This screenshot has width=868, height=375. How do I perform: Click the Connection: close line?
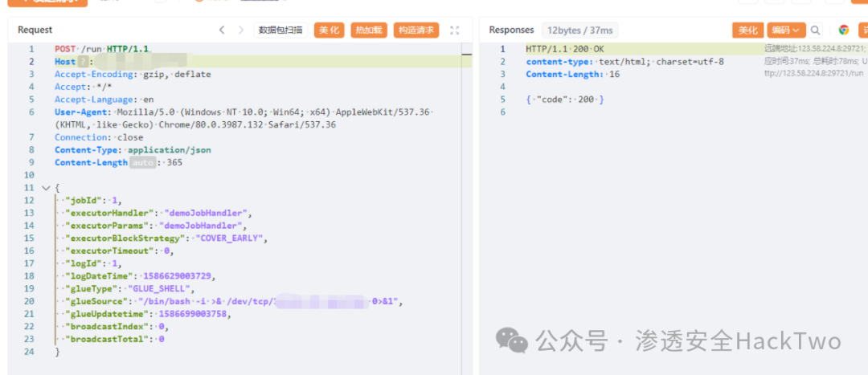coord(99,137)
